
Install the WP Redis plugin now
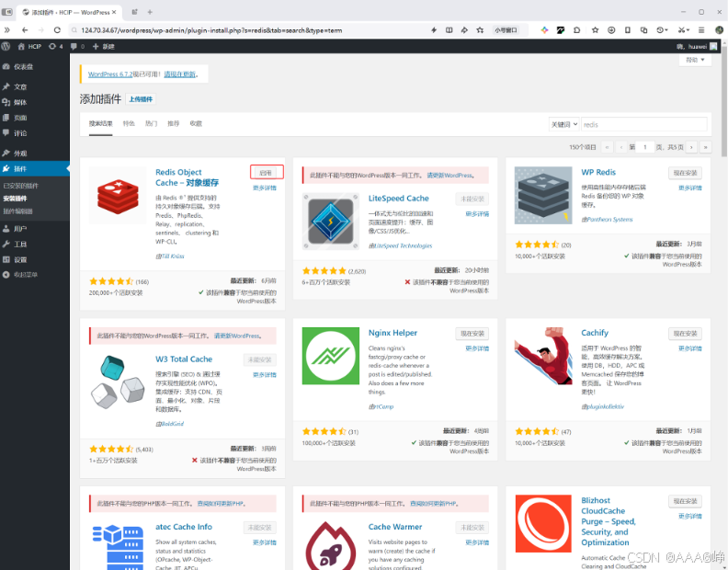coord(686,173)
